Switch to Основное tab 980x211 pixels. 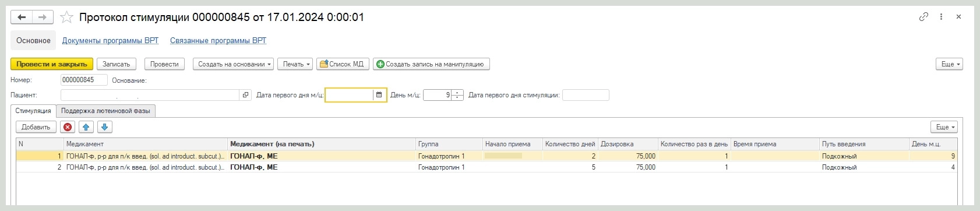pyautogui.click(x=33, y=40)
